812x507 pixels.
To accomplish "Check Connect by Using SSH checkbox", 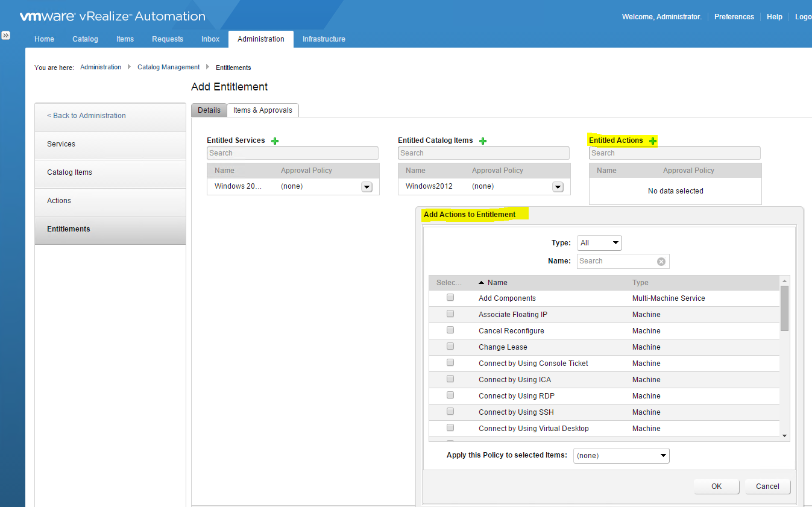I will (x=450, y=412).
